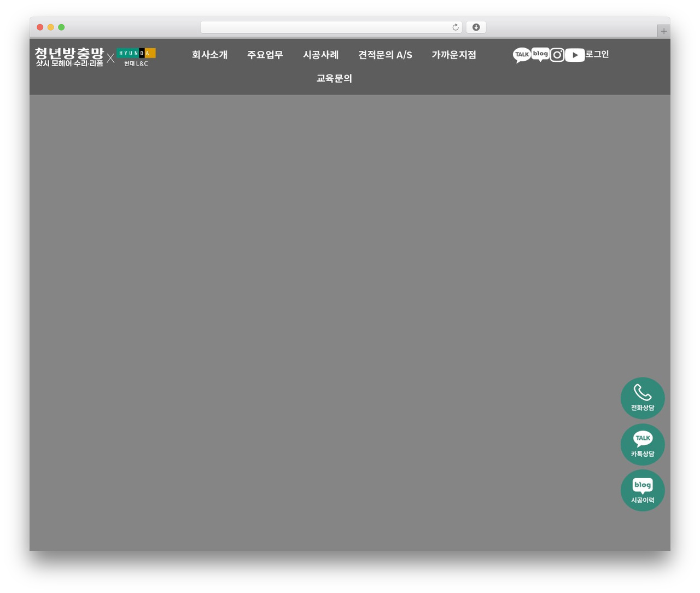Close the browser window with the red button
The height and width of the screenshot is (593, 700).
pos(40,27)
